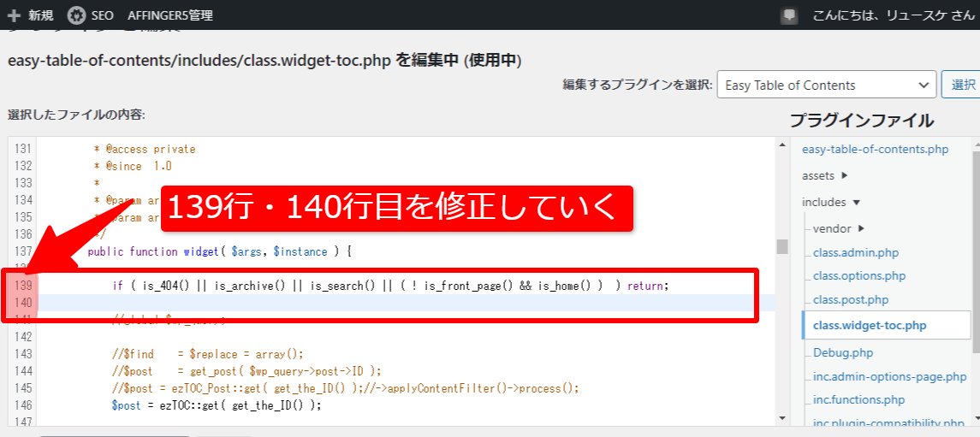Open class.options.php file
The width and height of the screenshot is (980, 437).
point(858,276)
